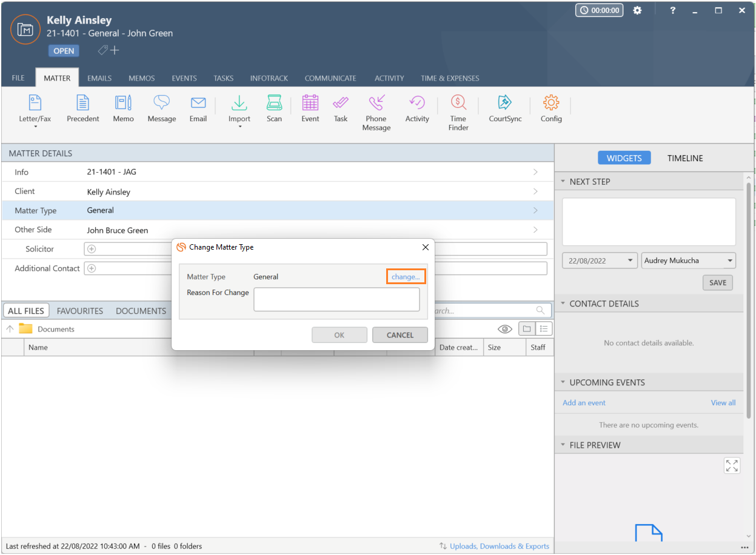Switch to the TIME & EXPENSES tab
This screenshot has height=555, width=756.
450,78
